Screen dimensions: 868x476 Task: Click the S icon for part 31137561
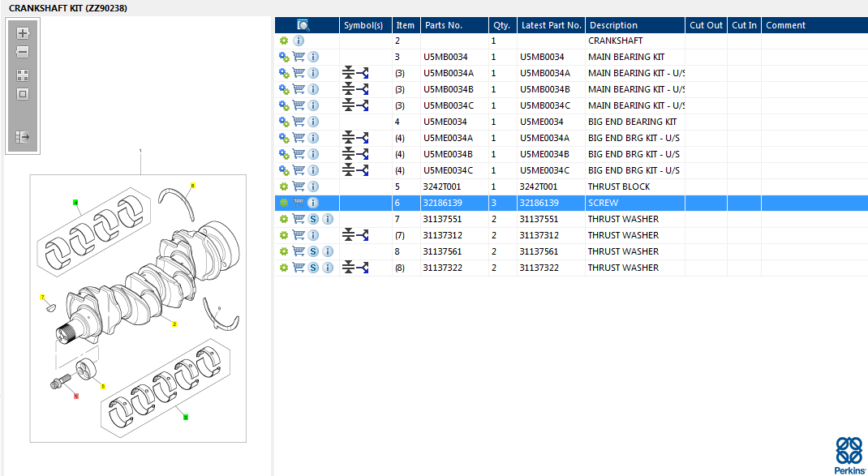pyautogui.click(x=313, y=251)
